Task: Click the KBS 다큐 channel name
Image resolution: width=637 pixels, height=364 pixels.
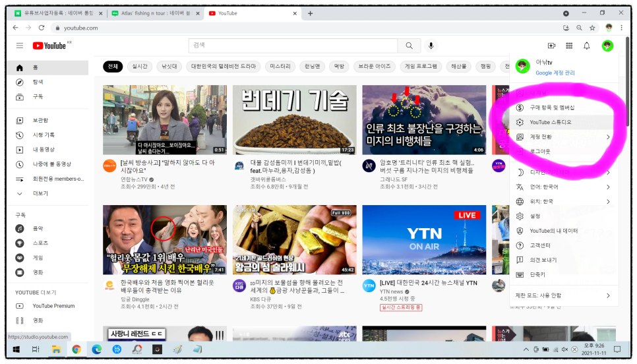Action: pyautogui.click(x=260, y=299)
